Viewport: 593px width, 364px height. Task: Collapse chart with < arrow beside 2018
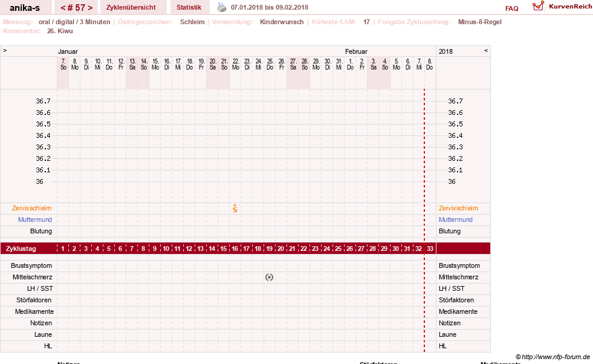click(486, 50)
